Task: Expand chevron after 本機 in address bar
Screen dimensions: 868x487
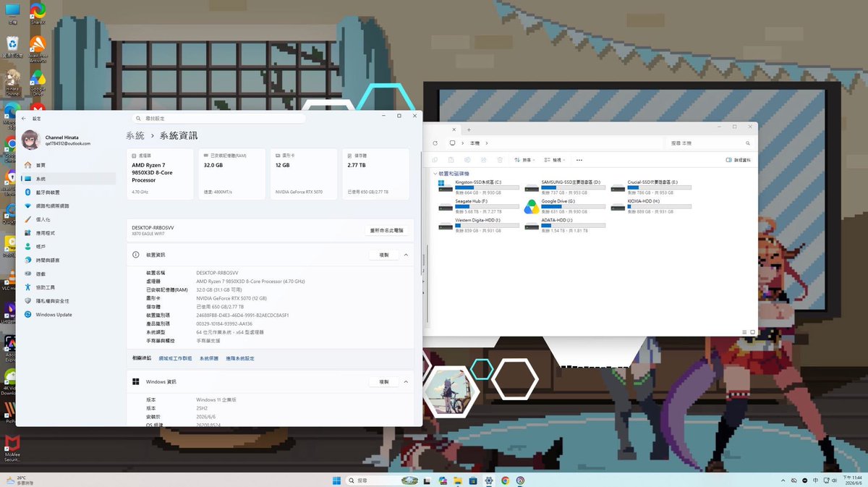Action: 487,143
